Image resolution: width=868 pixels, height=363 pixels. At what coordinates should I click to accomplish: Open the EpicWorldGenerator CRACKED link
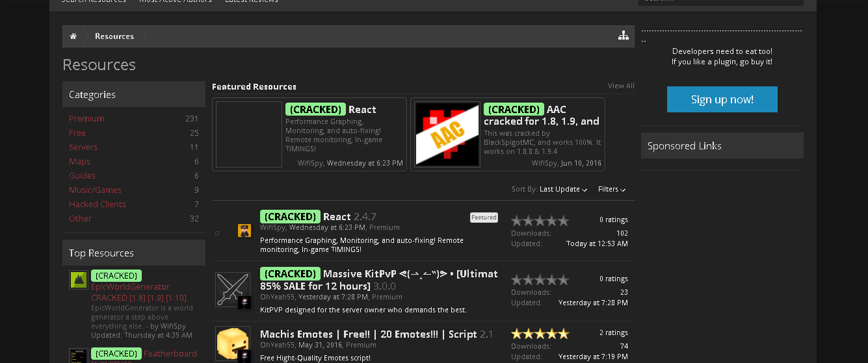point(138,292)
